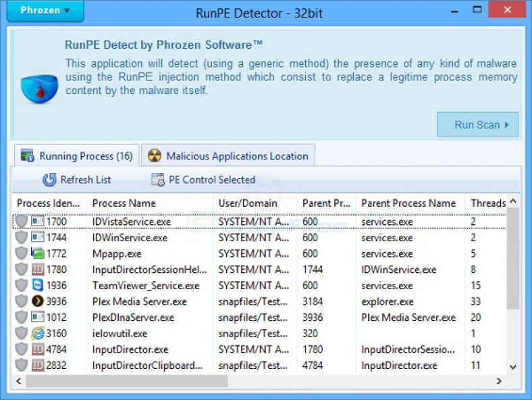Sort by Process Name column header
The image size is (532, 400).
pos(150,203)
